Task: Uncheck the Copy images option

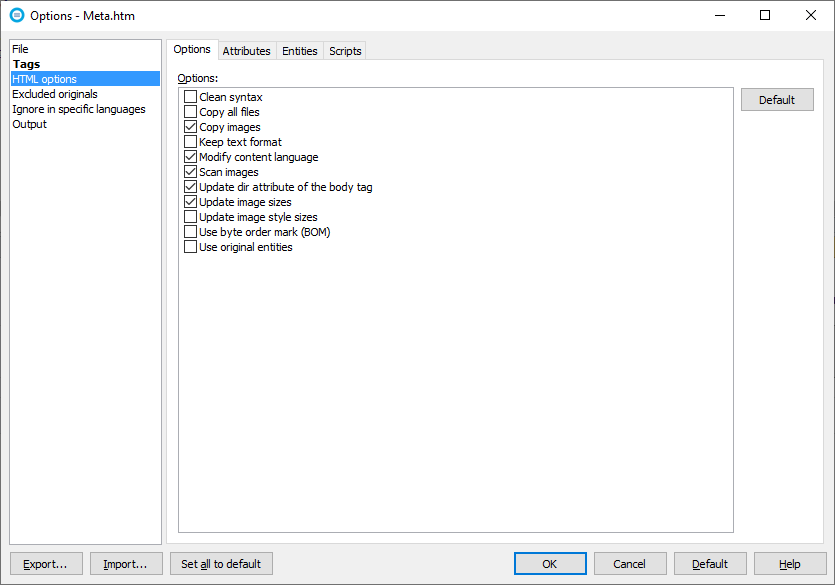Action: coord(190,127)
